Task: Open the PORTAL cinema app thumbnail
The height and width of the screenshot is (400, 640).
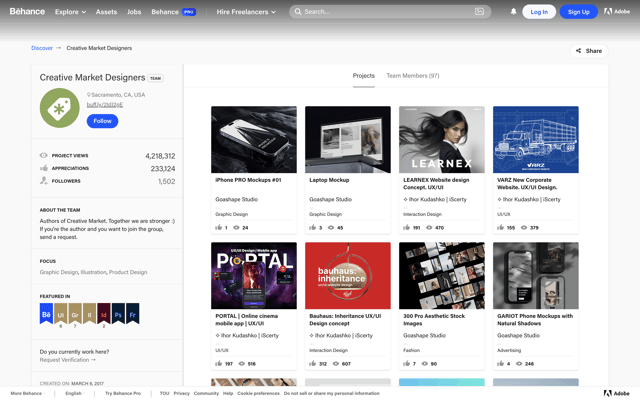Action: click(x=254, y=276)
